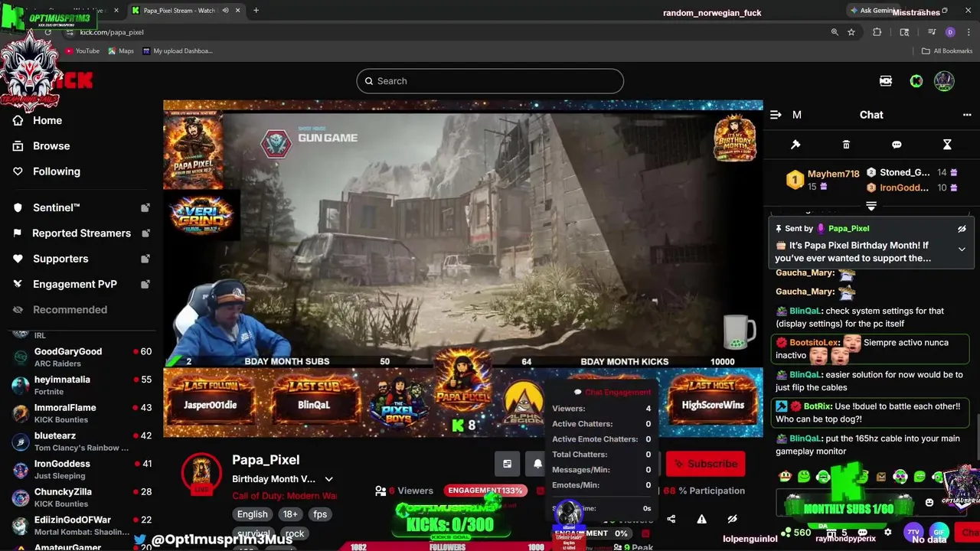Screen dimensions: 980x551
Task: Open GoodGaryGood recommended channel
Action: (x=82, y=357)
